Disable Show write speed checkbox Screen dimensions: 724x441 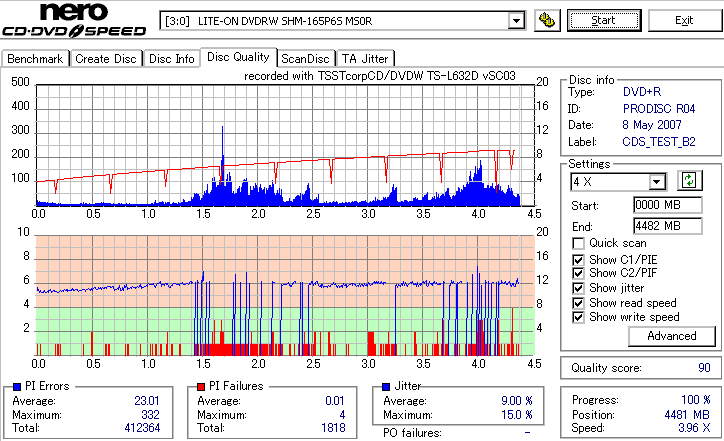pos(578,317)
